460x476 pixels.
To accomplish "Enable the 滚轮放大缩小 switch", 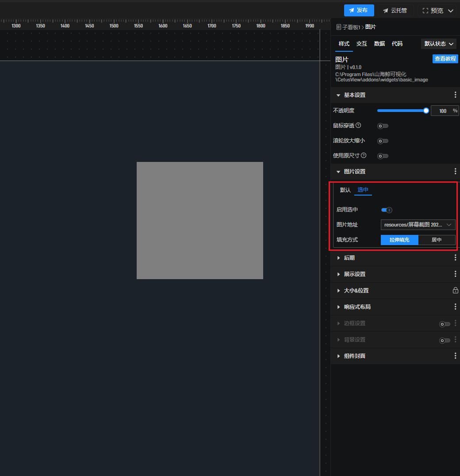I will pos(383,141).
